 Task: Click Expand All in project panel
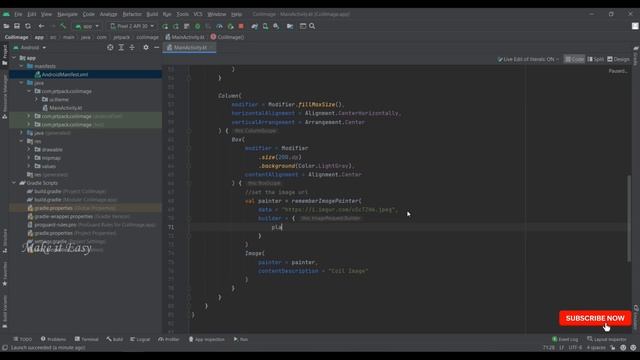[121, 47]
